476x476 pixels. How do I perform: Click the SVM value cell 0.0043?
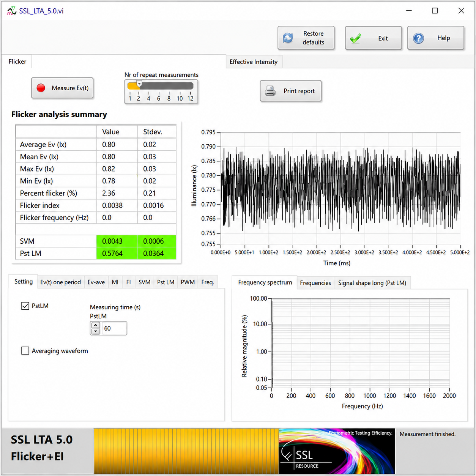(x=117, y=241)
